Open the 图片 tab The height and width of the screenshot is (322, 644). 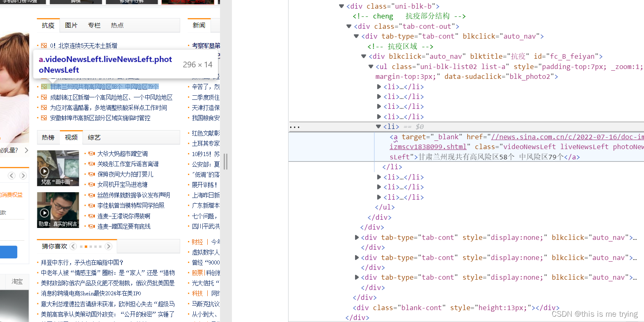(71, 25)
